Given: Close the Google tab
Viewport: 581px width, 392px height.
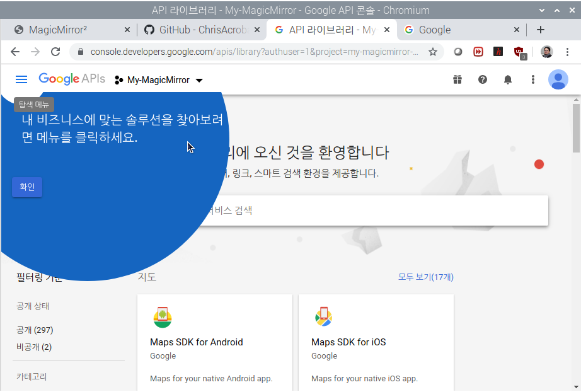Looking at the screenshot, I should click(517, 30).
